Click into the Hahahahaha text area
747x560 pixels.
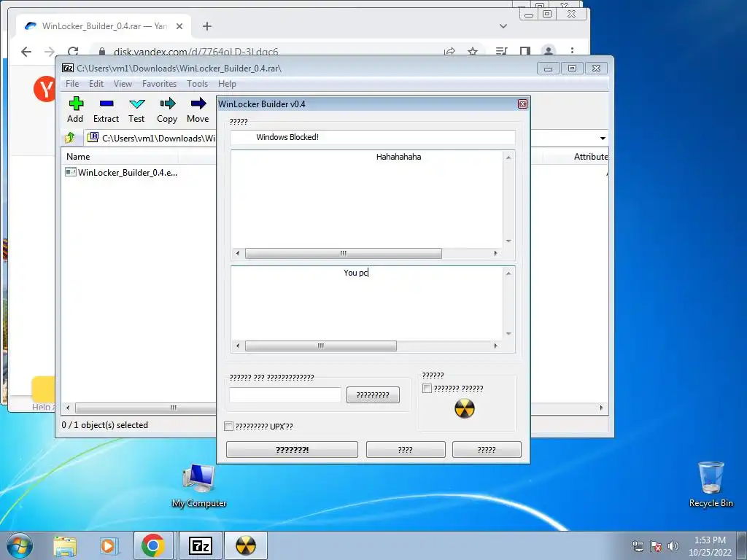[x=367, y=200]
